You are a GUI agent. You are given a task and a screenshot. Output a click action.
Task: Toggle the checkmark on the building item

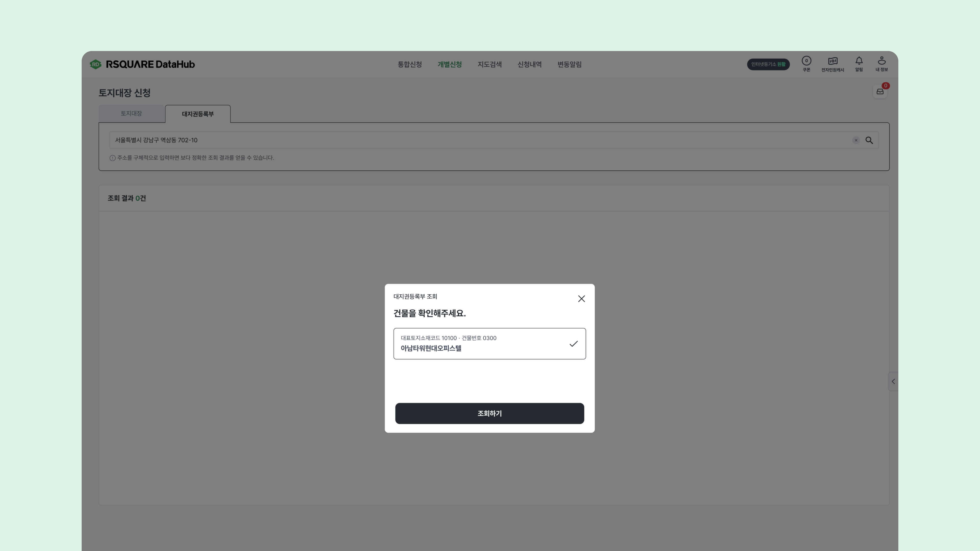pos(573,344)
